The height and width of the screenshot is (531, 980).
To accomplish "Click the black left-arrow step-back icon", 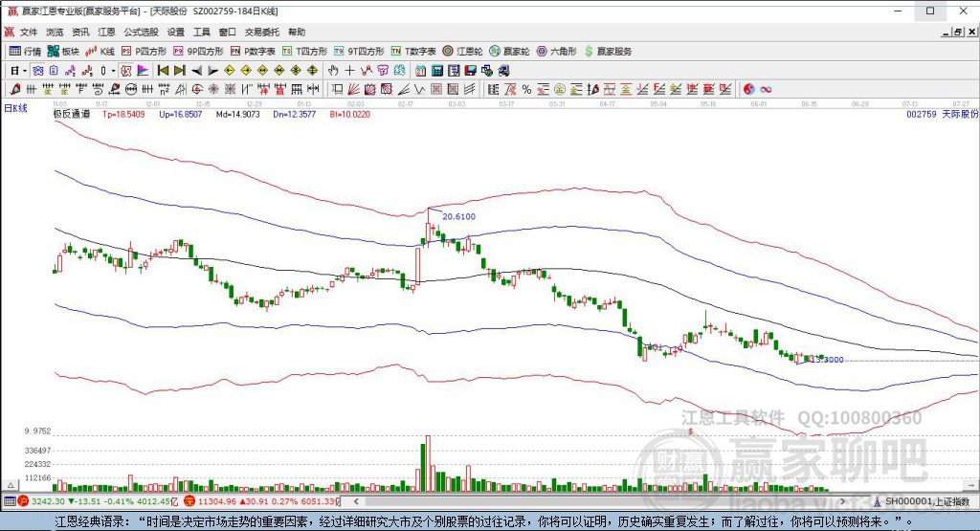I will pyautogui.click(x=196, y=71).
